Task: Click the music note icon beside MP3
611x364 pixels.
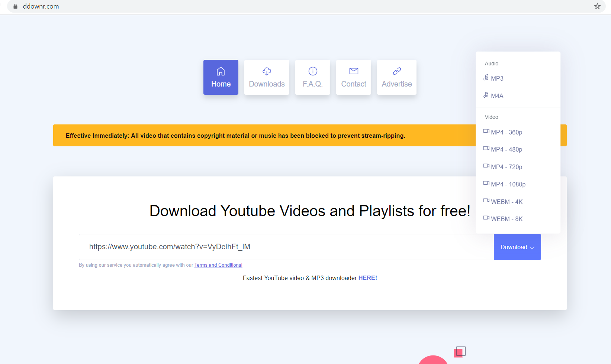Action: (x=486, y=78)
